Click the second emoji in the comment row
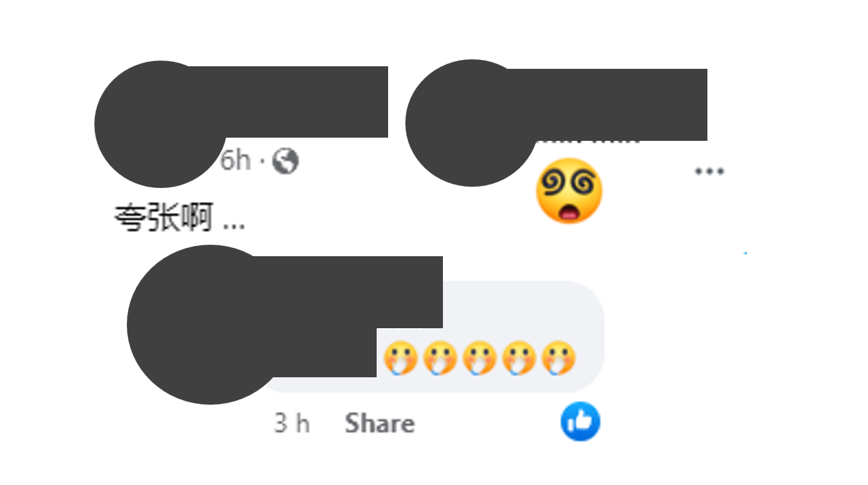 tap(440, 358)
